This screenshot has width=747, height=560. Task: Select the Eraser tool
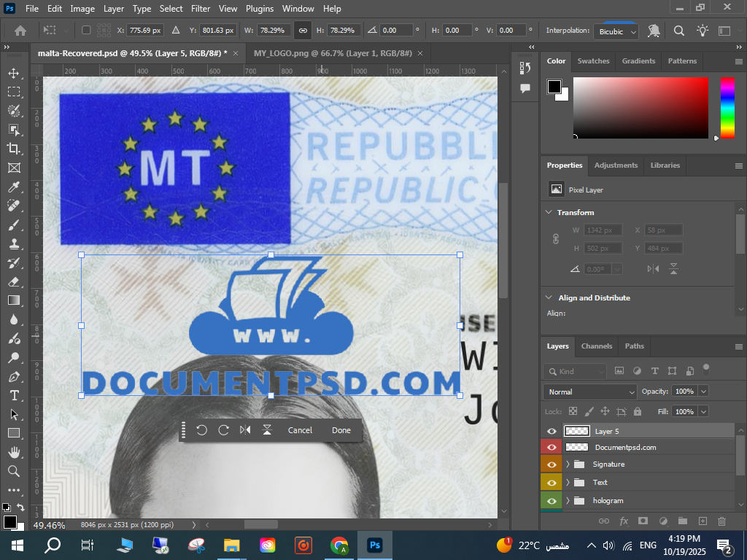click(x=14, y=281)
